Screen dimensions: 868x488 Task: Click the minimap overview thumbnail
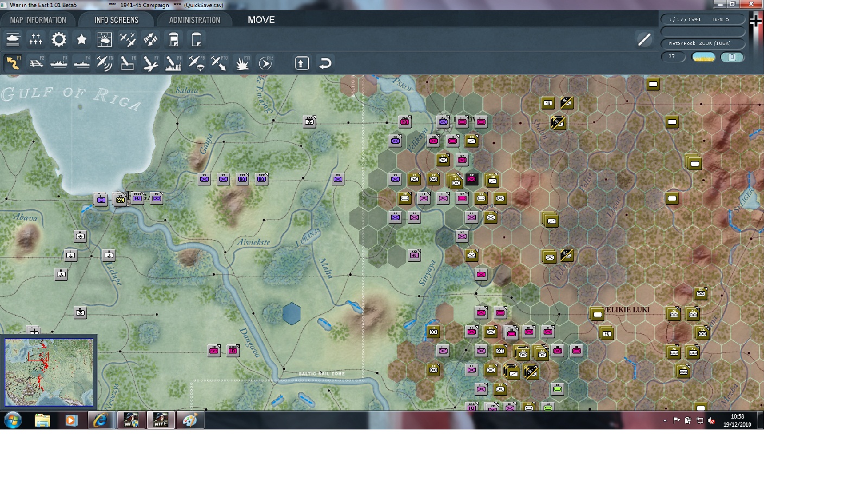49,372
